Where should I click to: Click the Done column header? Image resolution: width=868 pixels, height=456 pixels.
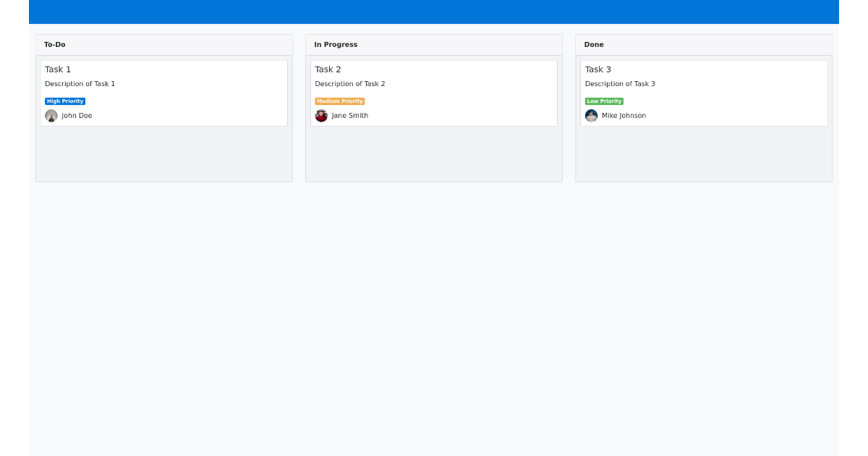click(593, 44)
